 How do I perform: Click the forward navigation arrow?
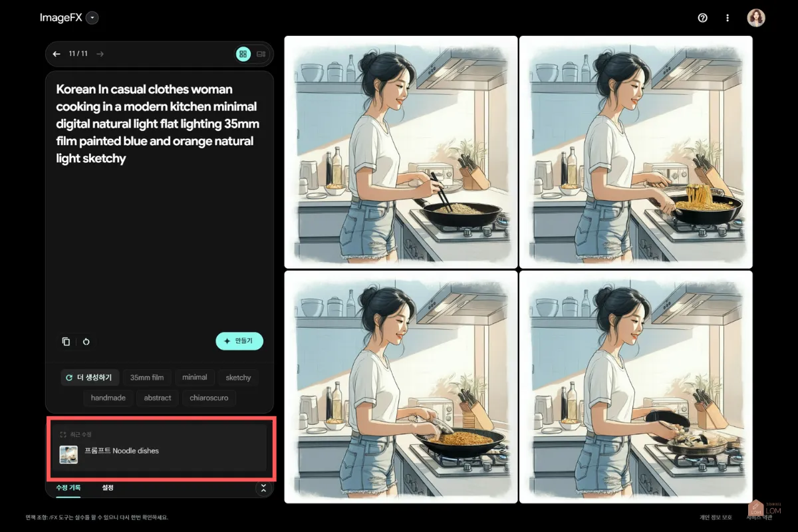pos(100,54)
